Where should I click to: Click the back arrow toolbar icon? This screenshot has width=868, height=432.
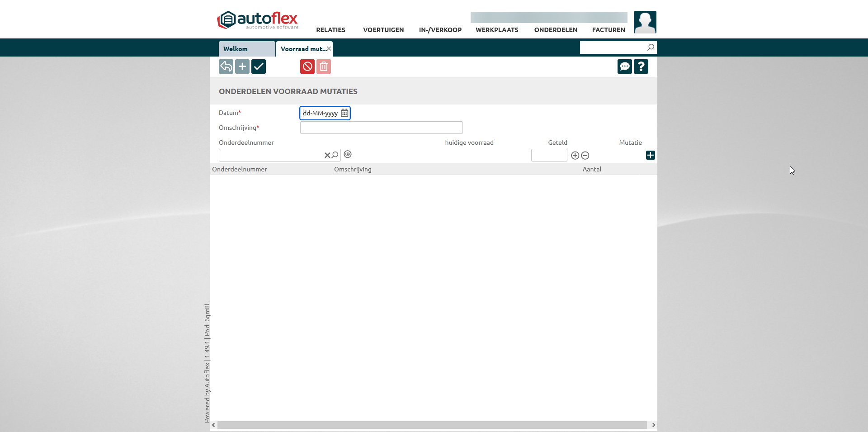226,66
